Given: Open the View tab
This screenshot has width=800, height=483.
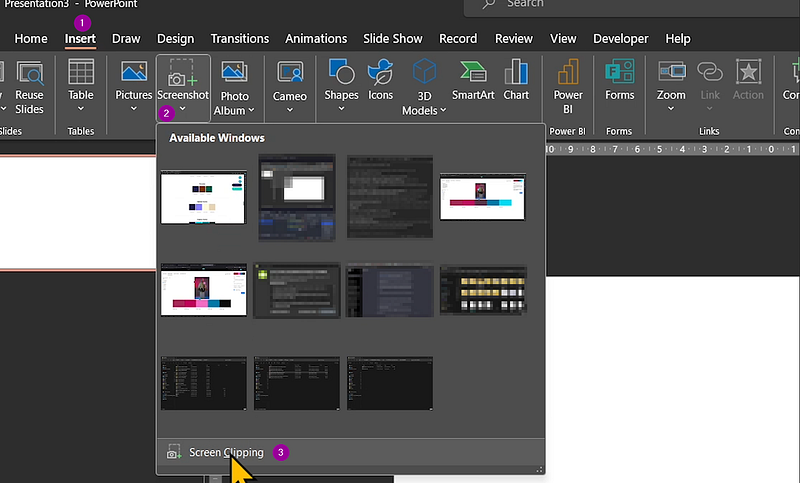Looking at the screenshot, I should (563, 39).
